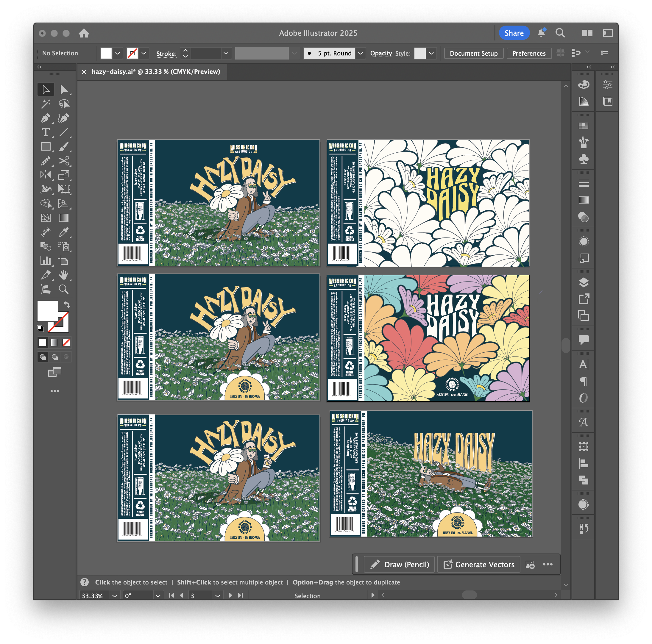Screen dimensions: 652x644
Task: Set paint mode to None
Action: pyautogui.click(x=66, y=343)
